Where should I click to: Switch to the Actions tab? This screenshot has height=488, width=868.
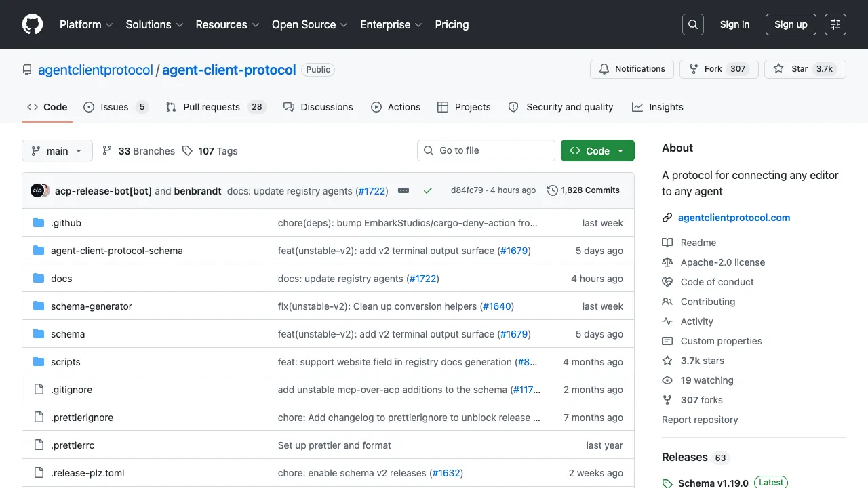click(396, 107)
